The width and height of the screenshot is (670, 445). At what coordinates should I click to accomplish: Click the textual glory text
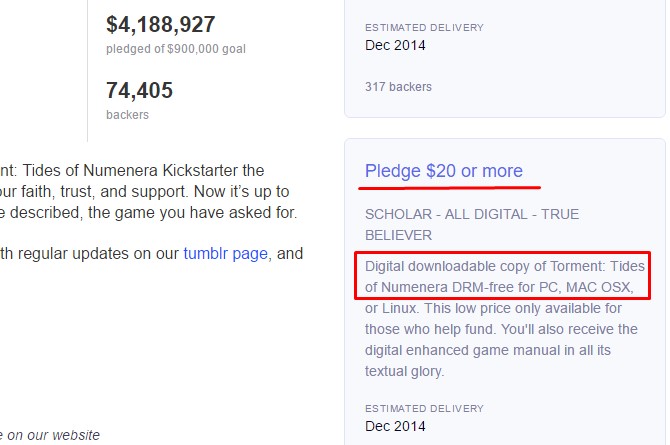point(404,371)
